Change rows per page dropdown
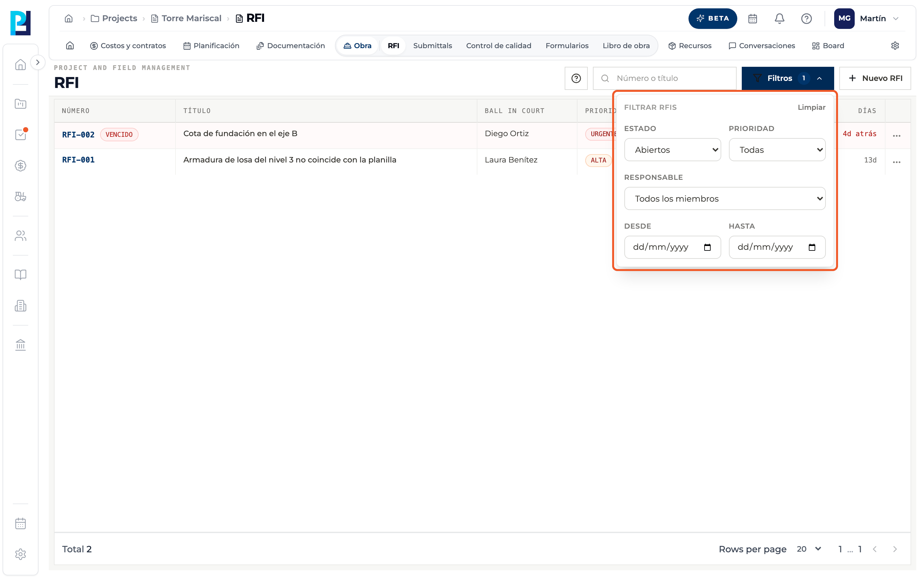The image size is (924, 578). pos(809,548)
